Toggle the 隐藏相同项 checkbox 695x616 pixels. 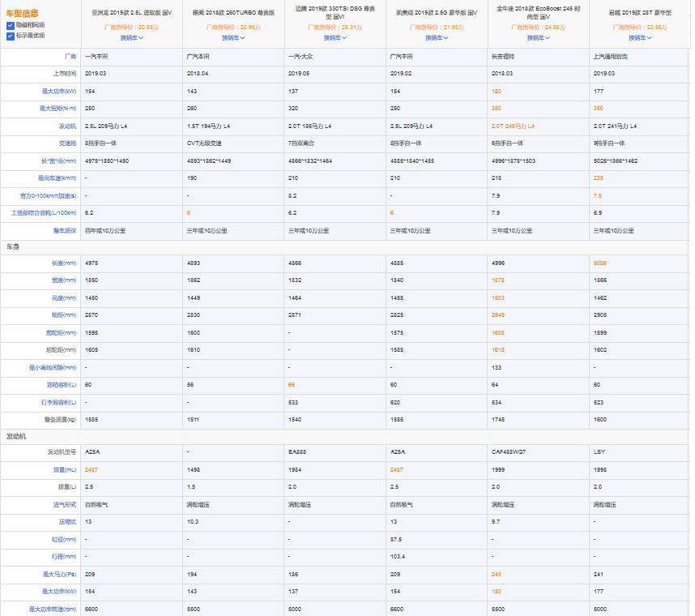[x=11, y=25]
